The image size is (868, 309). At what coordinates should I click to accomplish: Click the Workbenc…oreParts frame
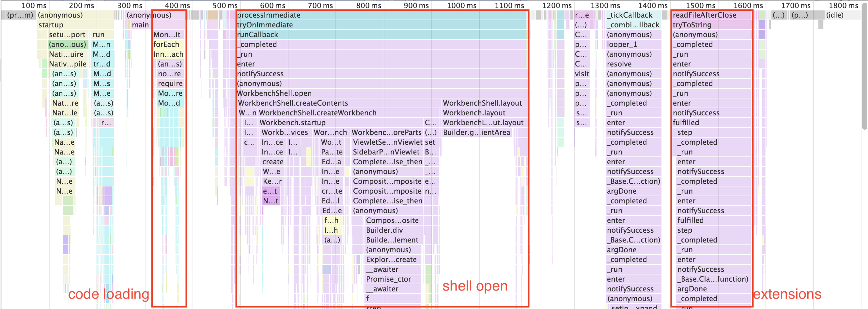pos(387,132)
